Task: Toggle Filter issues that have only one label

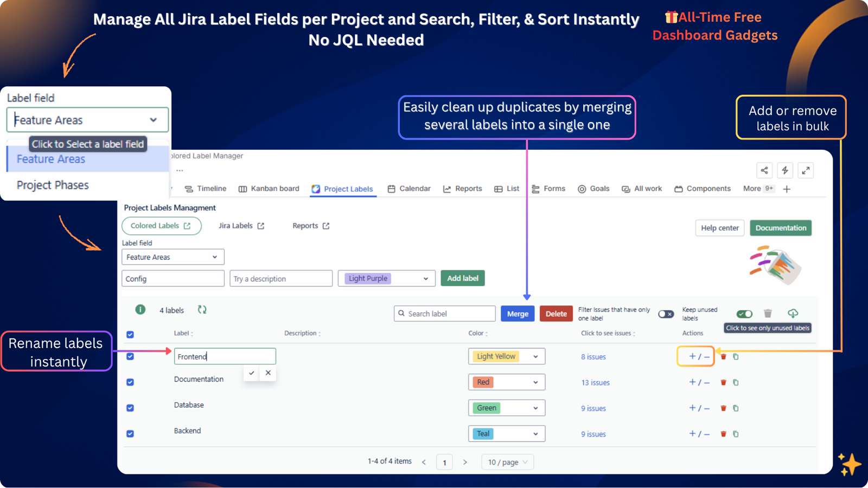Action: point(666,313)
